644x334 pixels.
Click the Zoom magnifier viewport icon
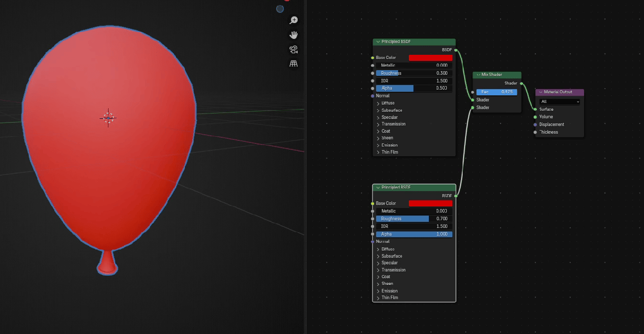294,20
